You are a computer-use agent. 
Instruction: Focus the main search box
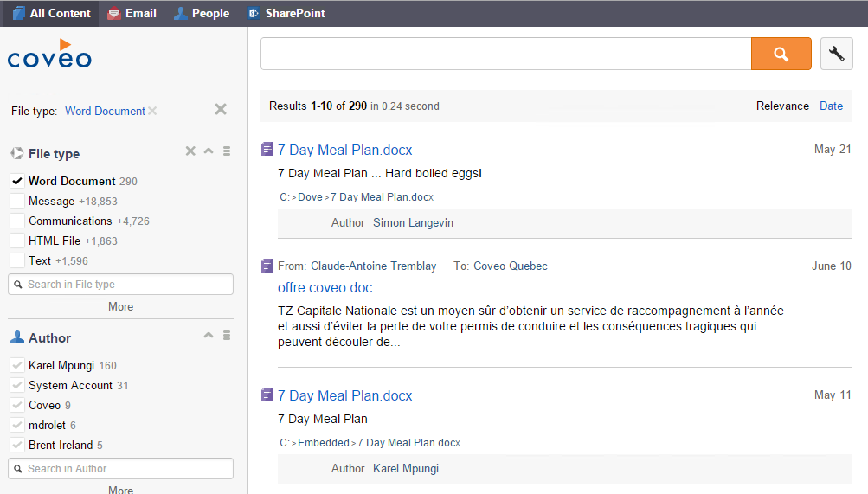506,54
